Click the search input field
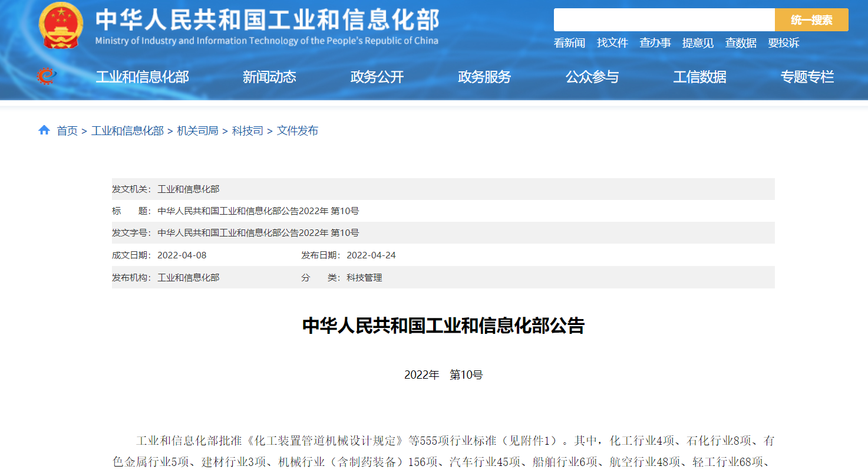The width and height of the screenshot is (868, 476). pos(664,20)
